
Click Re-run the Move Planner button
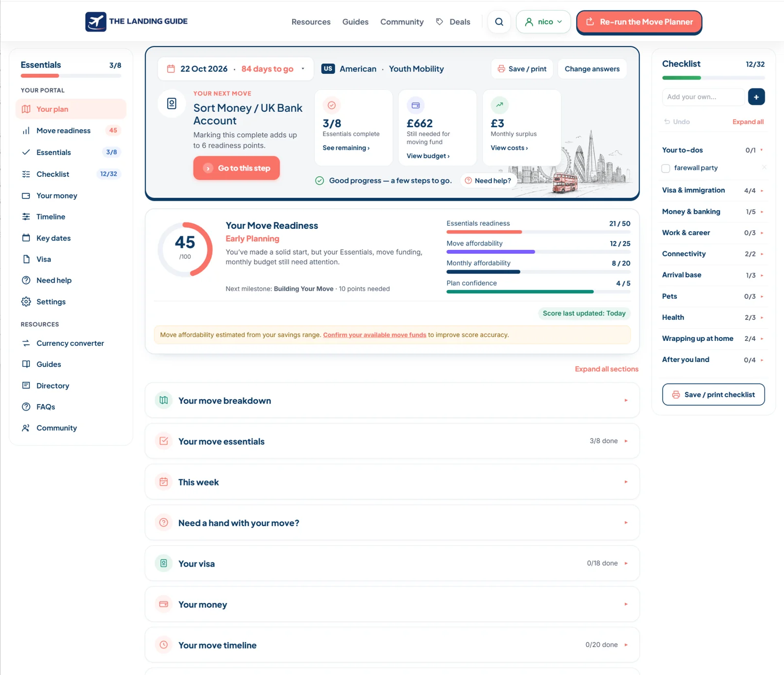click(x=639, y=22)
